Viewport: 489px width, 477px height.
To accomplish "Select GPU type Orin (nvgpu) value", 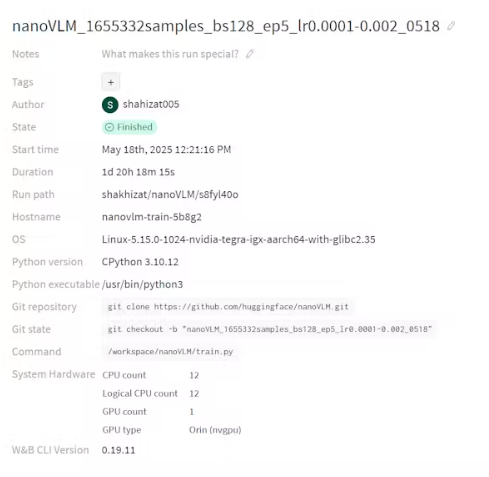I will 215,430.
